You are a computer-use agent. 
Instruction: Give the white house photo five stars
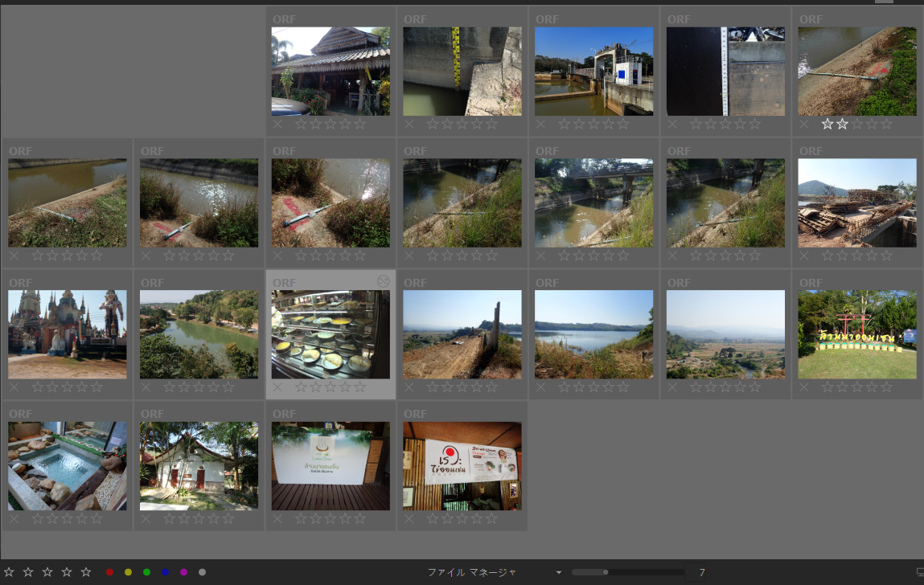228,519
